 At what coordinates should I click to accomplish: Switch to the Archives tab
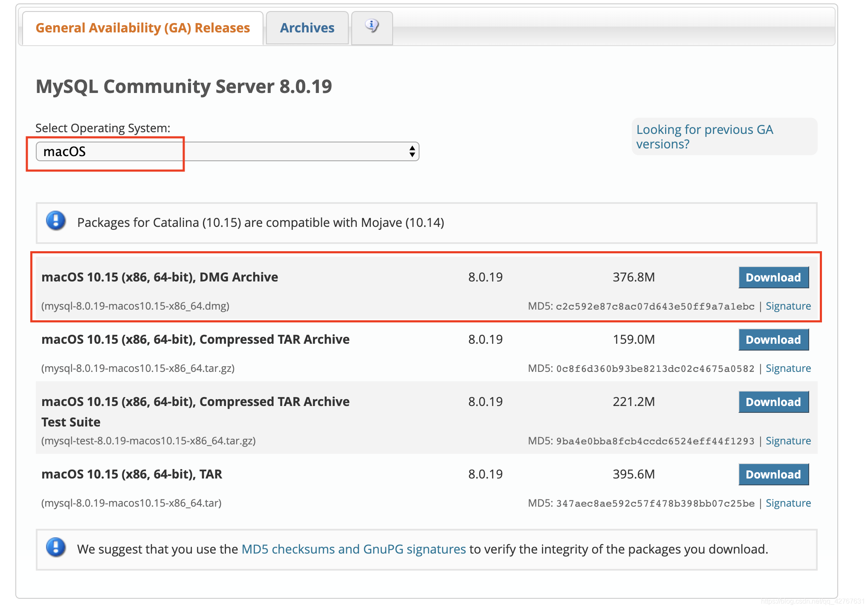tap(307, 27)
